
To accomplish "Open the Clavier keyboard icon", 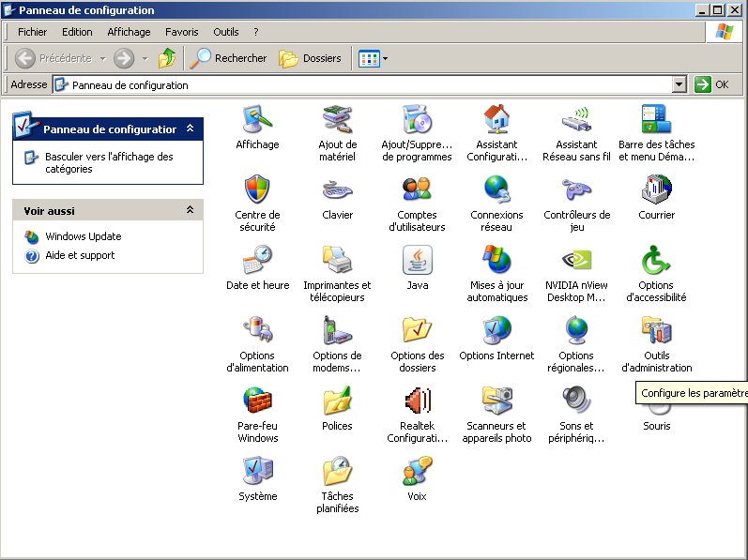I will pos(337,189).
